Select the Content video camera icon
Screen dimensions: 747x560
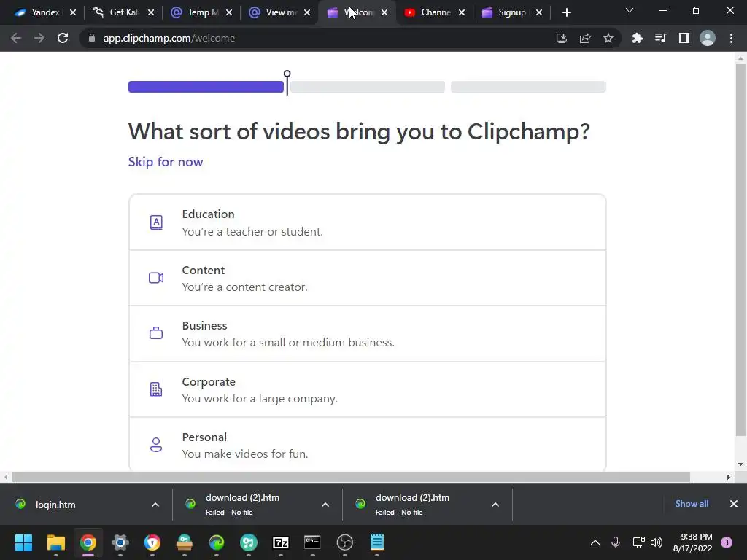156,278
